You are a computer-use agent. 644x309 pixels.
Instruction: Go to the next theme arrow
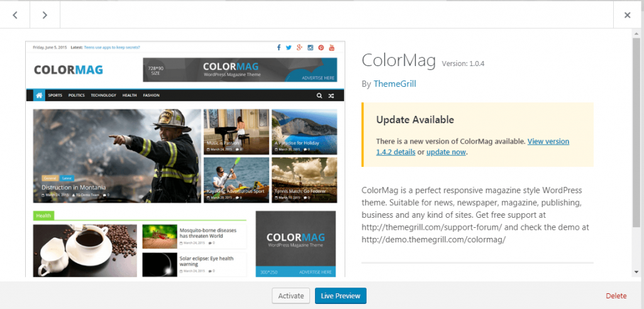click(x=45, y=15)
